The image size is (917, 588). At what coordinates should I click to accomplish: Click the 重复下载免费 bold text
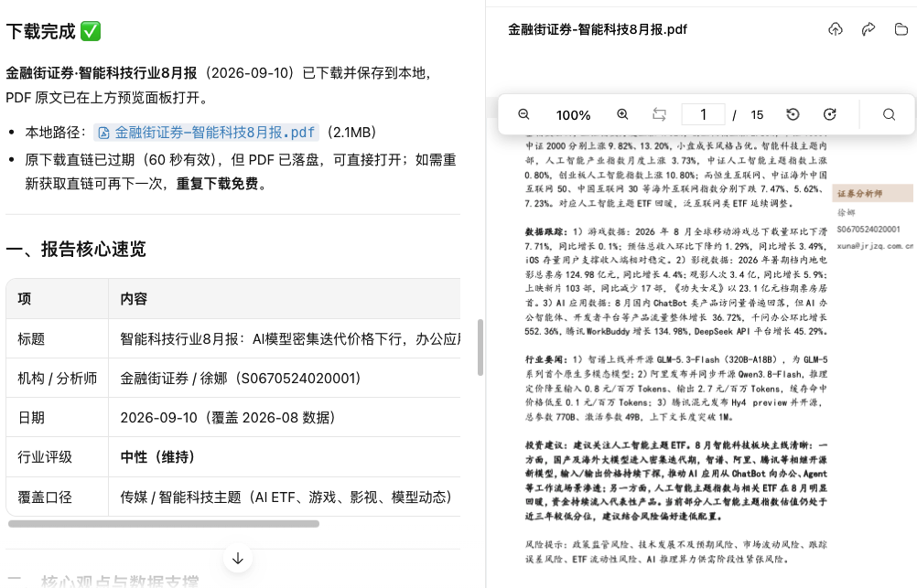point(218,184)
